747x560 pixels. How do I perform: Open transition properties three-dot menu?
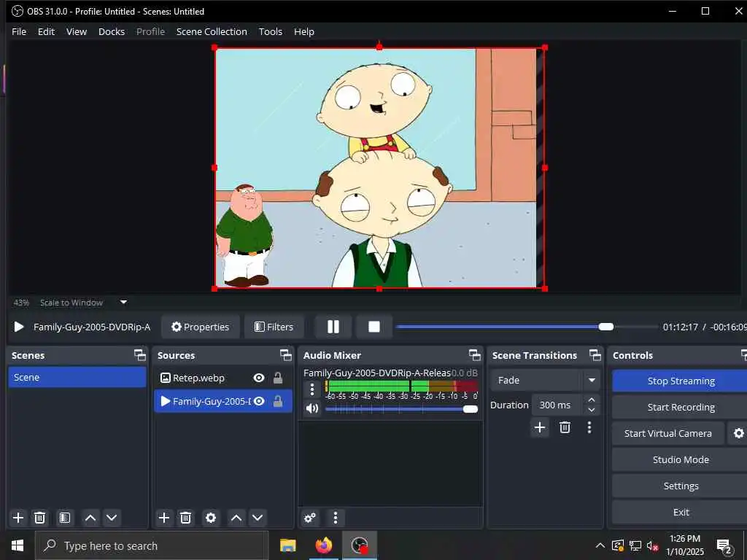589,427
